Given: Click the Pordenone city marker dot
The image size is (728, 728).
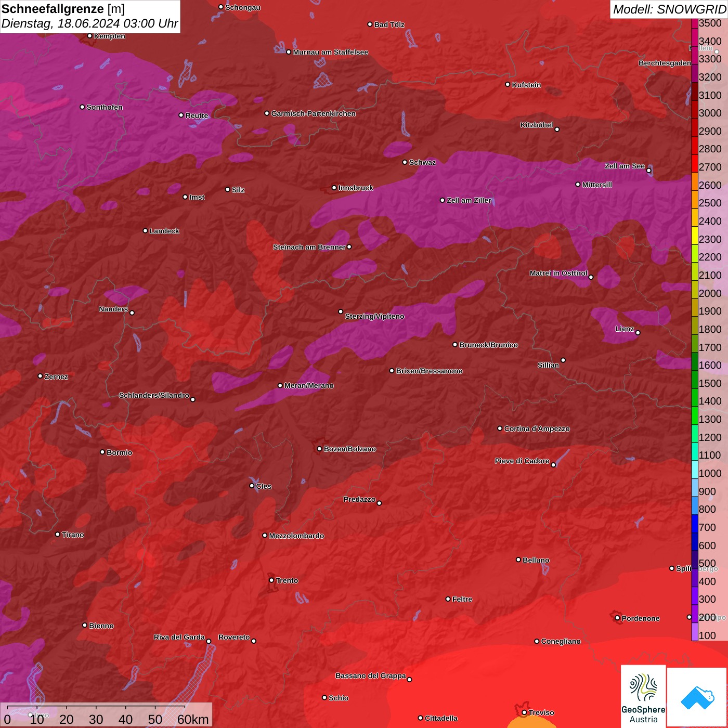Looking at the screenshot, I should tap(617, 618).
